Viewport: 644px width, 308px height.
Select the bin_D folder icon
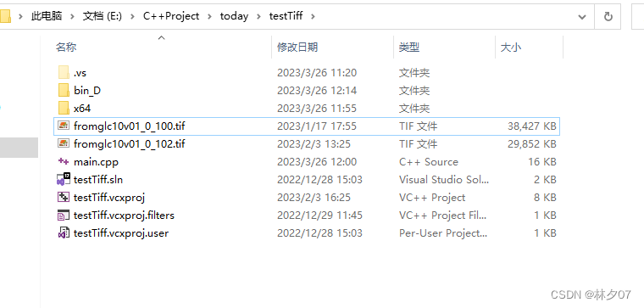pyautogui.click(x=64, y=91)
